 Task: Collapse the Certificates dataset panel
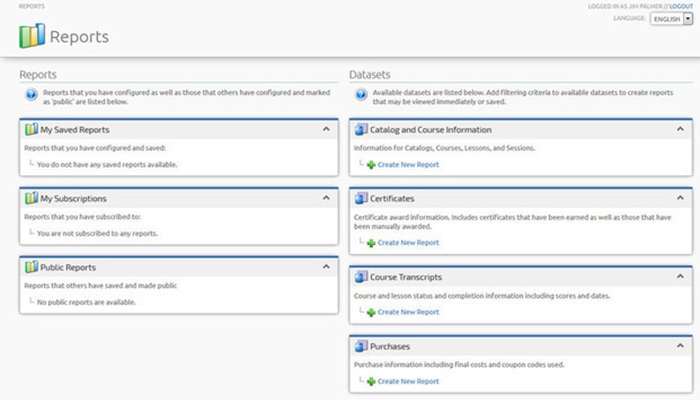tap(681, 198)
